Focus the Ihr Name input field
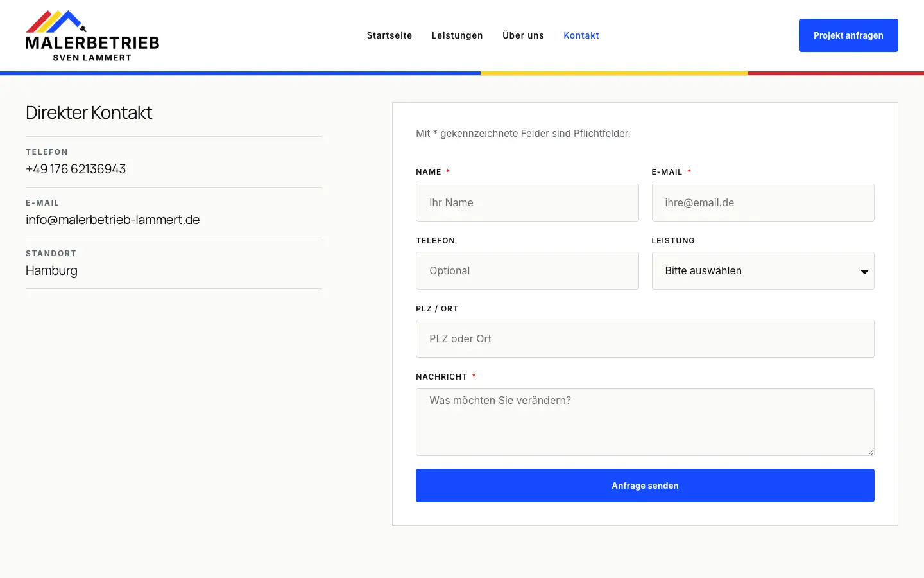 (527, 202)
